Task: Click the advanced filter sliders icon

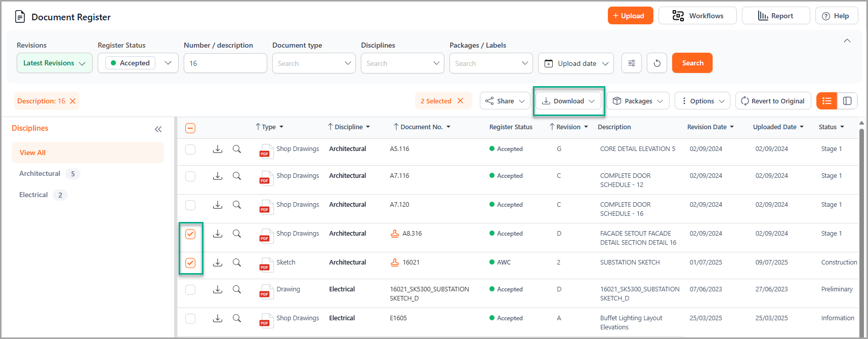Action: 631,63
